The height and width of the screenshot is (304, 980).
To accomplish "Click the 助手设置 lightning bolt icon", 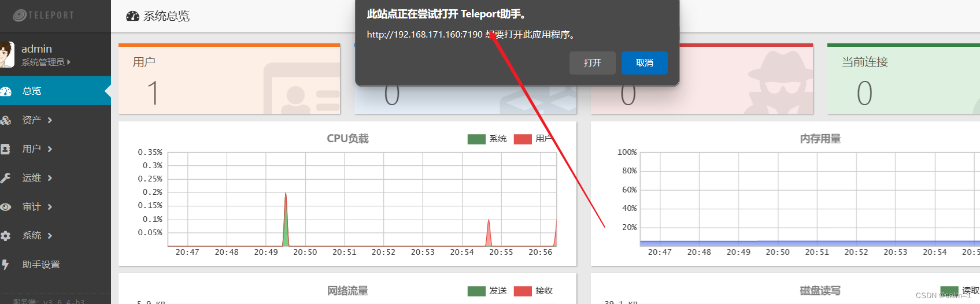I will (x=5, y=265).
